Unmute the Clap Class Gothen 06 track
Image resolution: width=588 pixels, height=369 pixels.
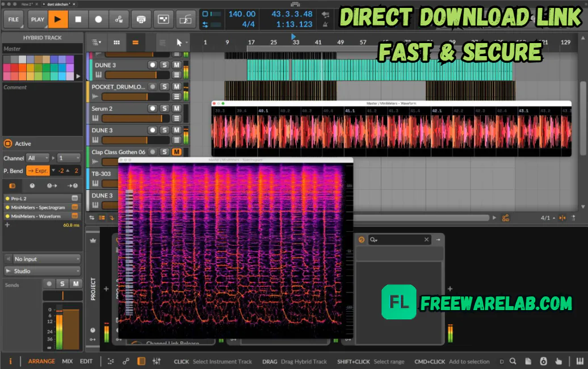point(177,152)
